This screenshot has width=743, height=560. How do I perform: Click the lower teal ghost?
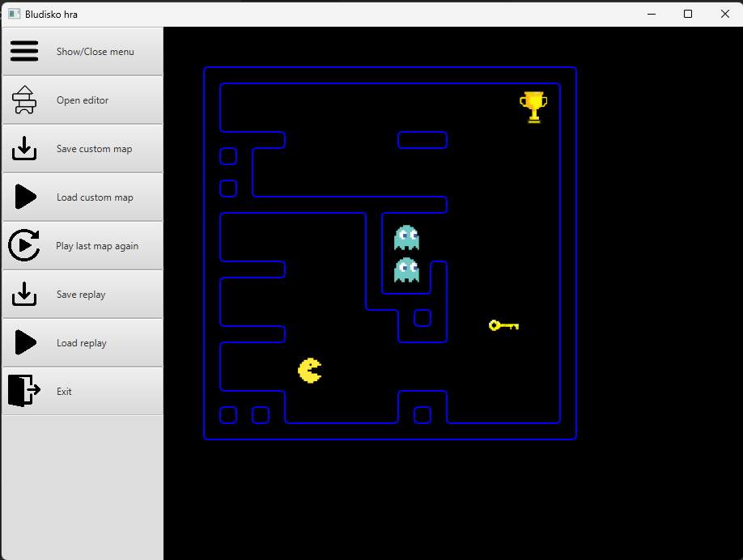pyautogui.click(x=406, y=269)
